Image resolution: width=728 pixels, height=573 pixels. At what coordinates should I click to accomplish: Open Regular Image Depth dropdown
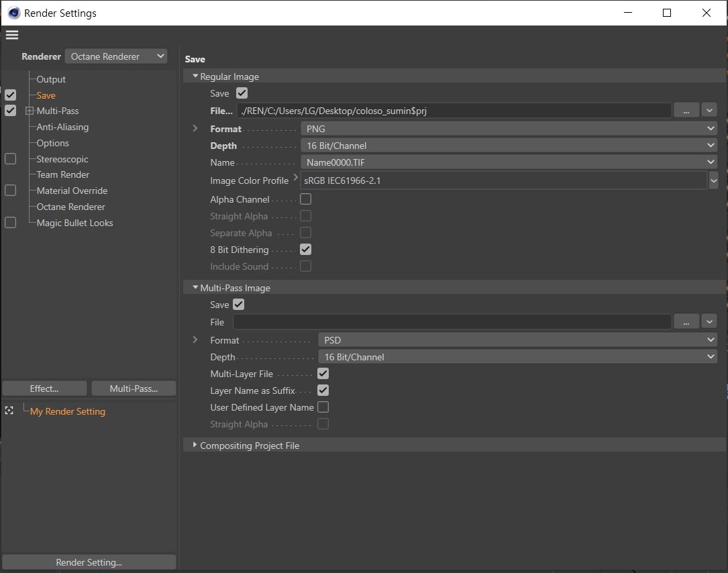point(509,146)
